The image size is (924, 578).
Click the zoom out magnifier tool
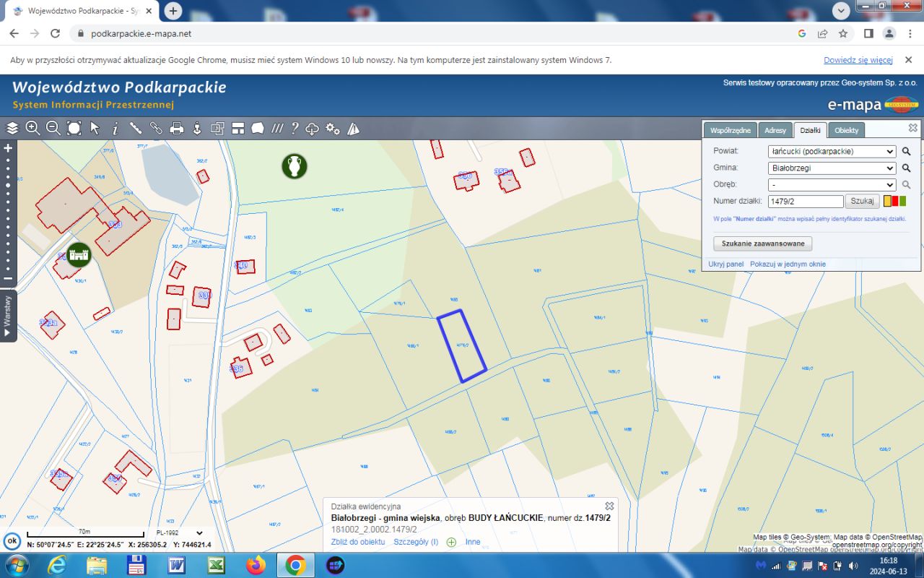coord(53,129)
